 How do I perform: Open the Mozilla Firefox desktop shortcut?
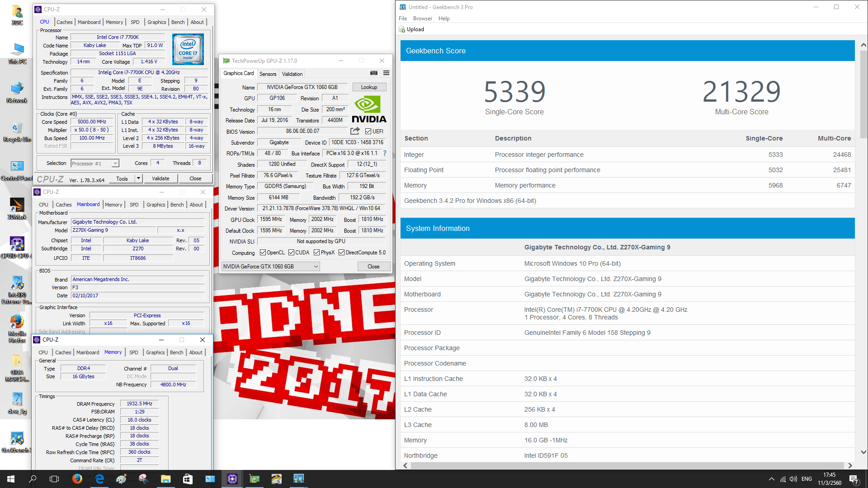pos(17,328)
